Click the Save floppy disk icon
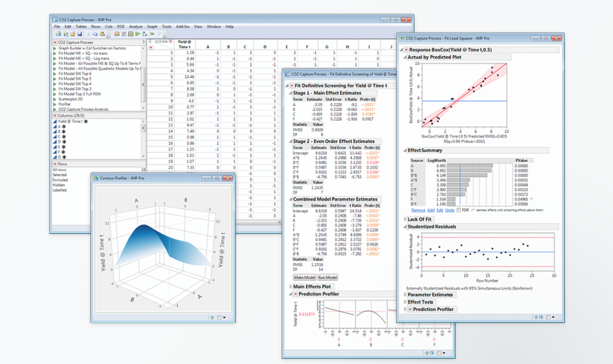Viewport: 613px width, 364px height. (x=80, y=34)
